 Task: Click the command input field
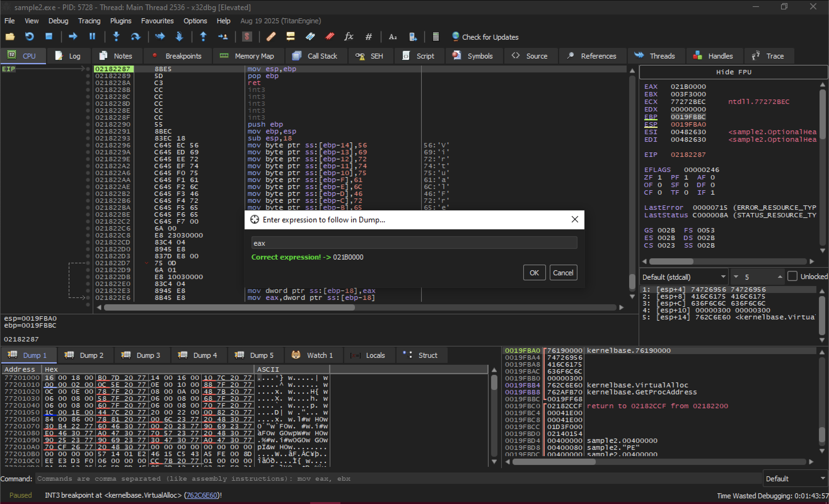click(398, 478)
